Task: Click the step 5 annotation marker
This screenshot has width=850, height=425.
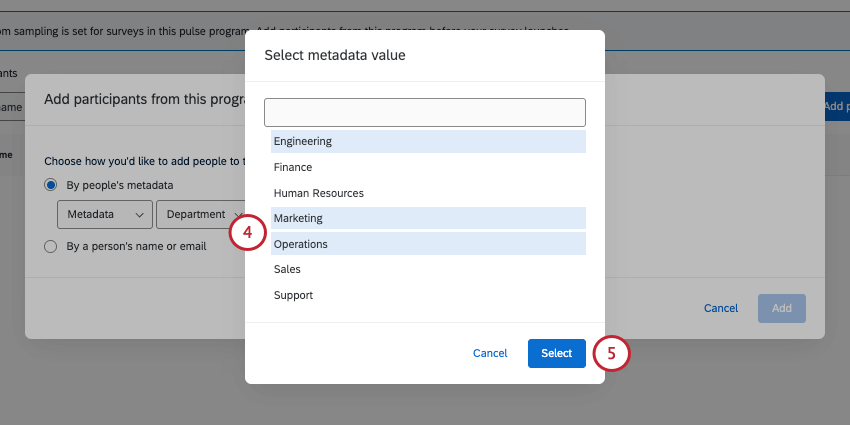Action: coord(612,353)
